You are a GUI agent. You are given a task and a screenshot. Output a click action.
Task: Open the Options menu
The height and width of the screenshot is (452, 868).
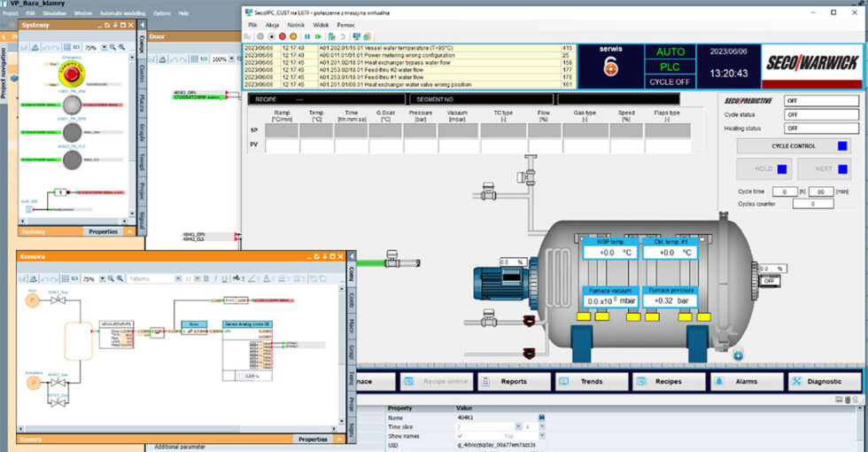[x=161, y=13]
